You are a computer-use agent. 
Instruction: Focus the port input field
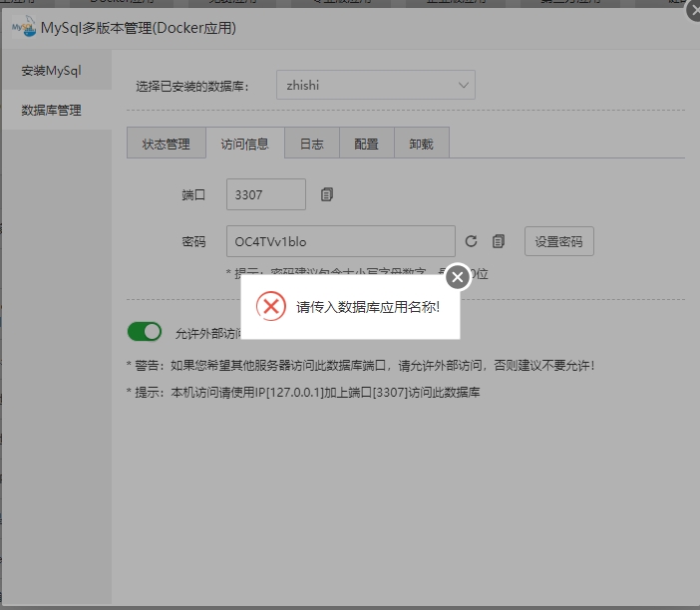click(266, 194)
